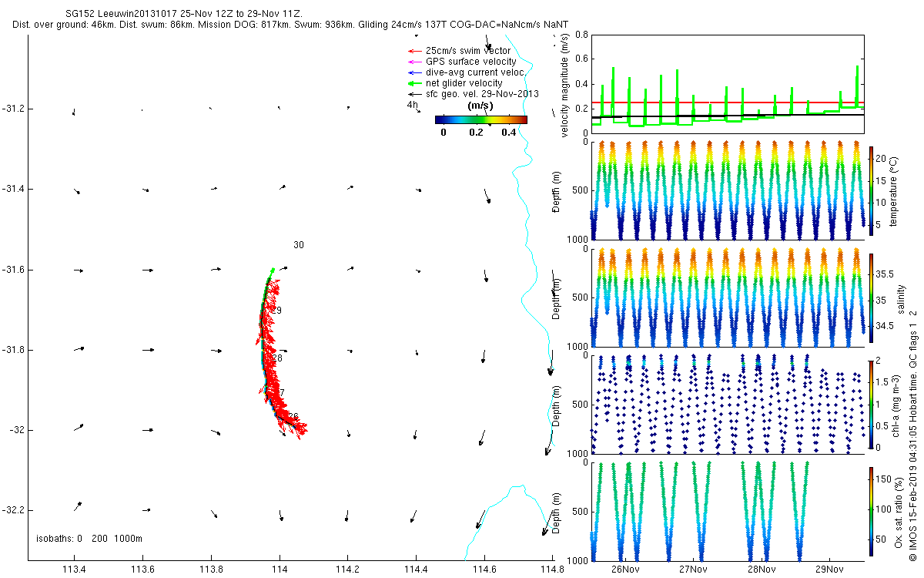
Task: Click the '(m/s)' label above velocity colorbar
Action: click(x=480, y=106)
